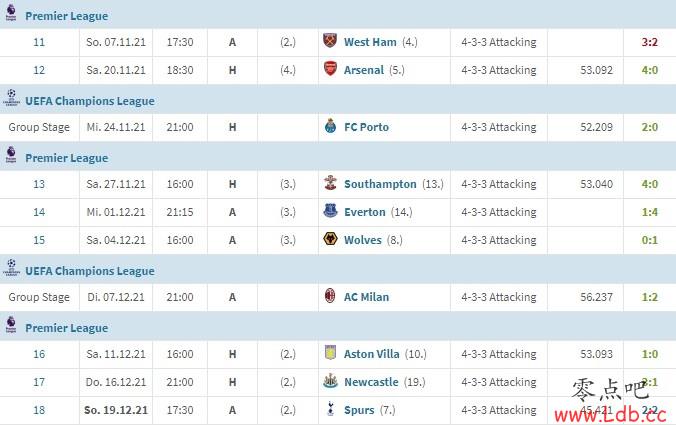This screenshot has width=676, height=425.
Task: Click the Newcastle club crest icon
Action: (330, 381)
